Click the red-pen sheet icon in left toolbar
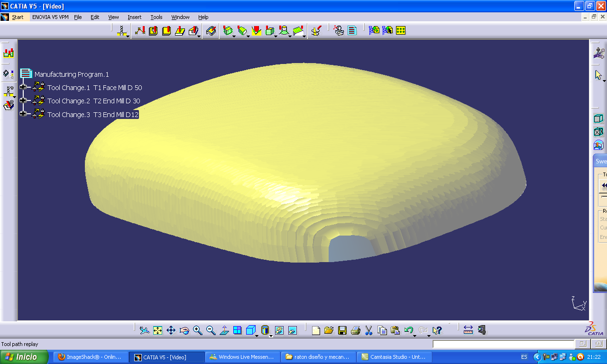Image resolution: width=607 pixels, height=364 pixels. (x=9, y=105)
